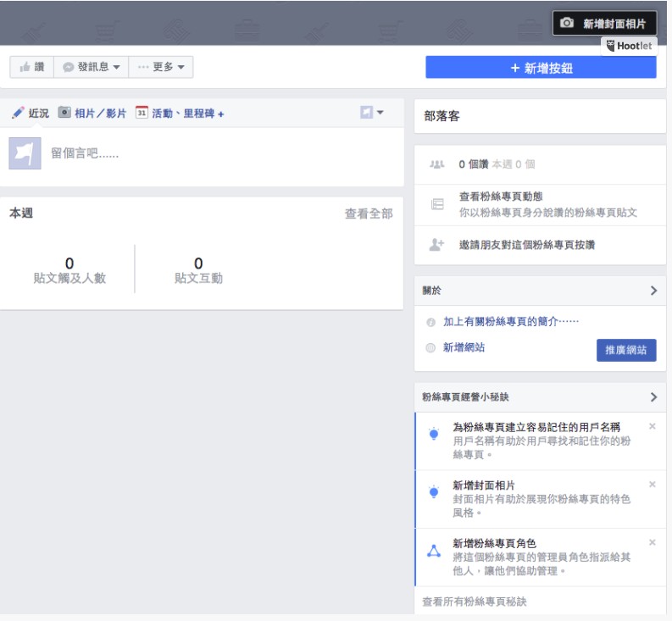Click the 查看粉絲專頁動態 feed icon
Viewport: 672px width, 621px height.
point(437,203)
